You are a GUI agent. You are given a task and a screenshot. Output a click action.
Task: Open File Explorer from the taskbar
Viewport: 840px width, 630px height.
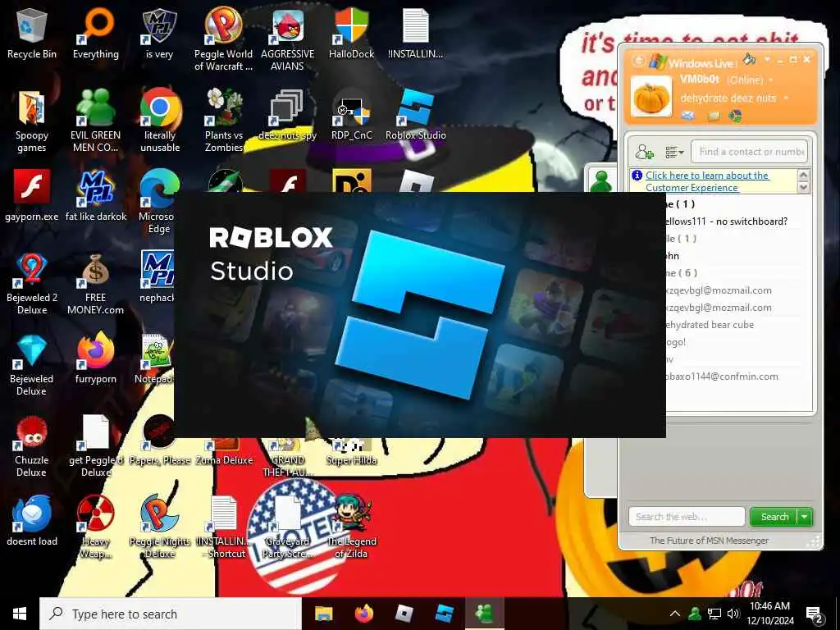(323, 614)
